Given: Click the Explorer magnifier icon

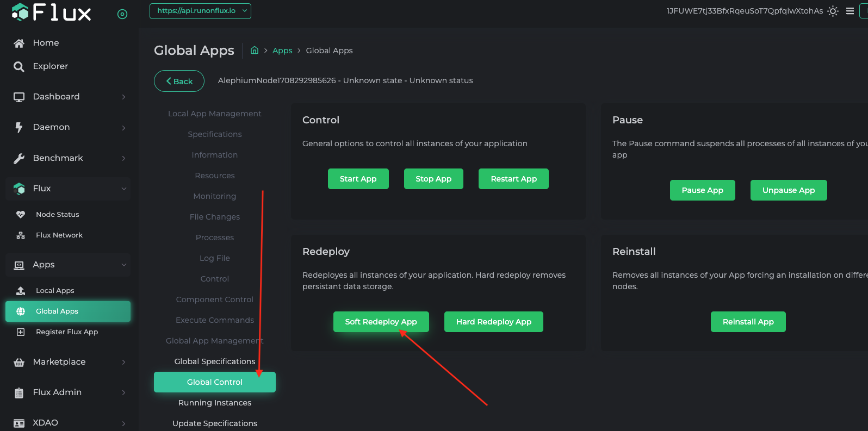Looking at the screenshot, I should click(x=19, y=66).
